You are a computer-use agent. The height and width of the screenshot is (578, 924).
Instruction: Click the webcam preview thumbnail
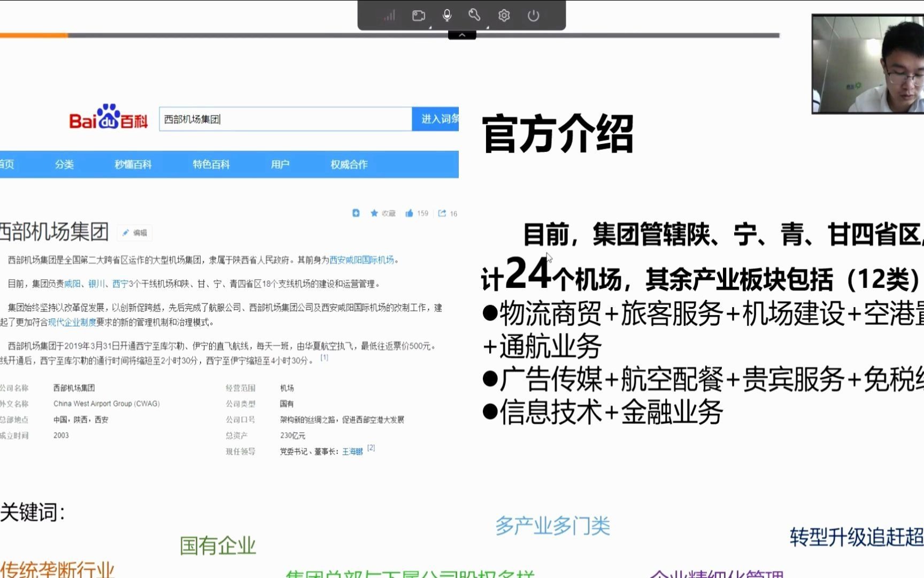(x=867, y=65)
